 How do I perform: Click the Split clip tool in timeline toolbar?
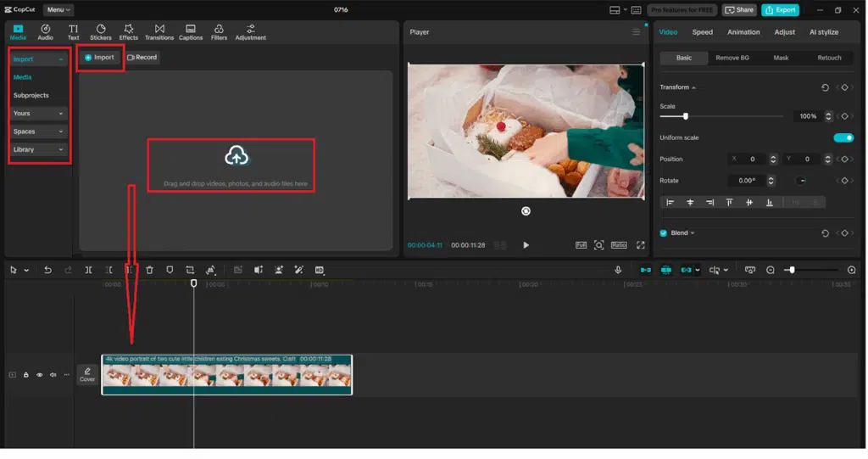tap(88, 270)
